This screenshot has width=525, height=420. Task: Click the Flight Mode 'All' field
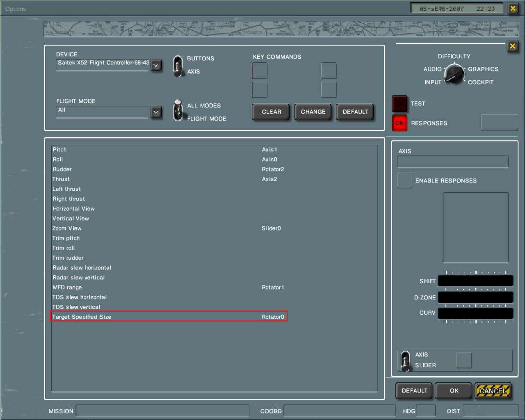click(x=102, y=112)
